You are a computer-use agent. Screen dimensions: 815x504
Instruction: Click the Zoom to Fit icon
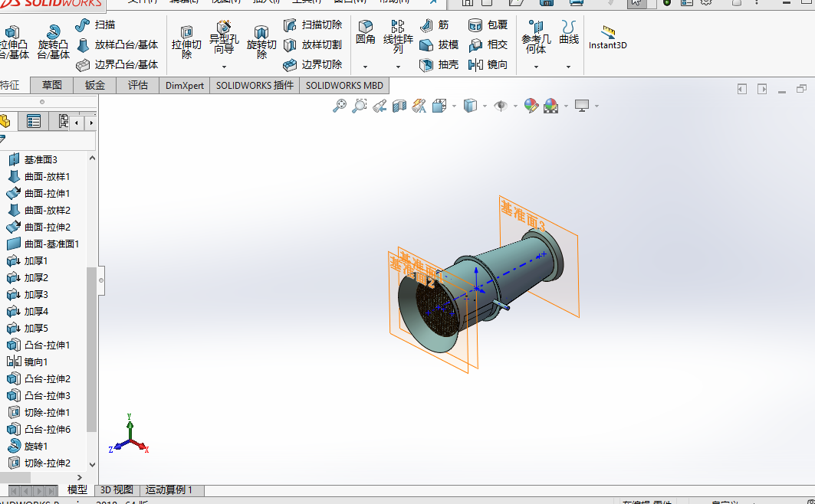(340, 106)
